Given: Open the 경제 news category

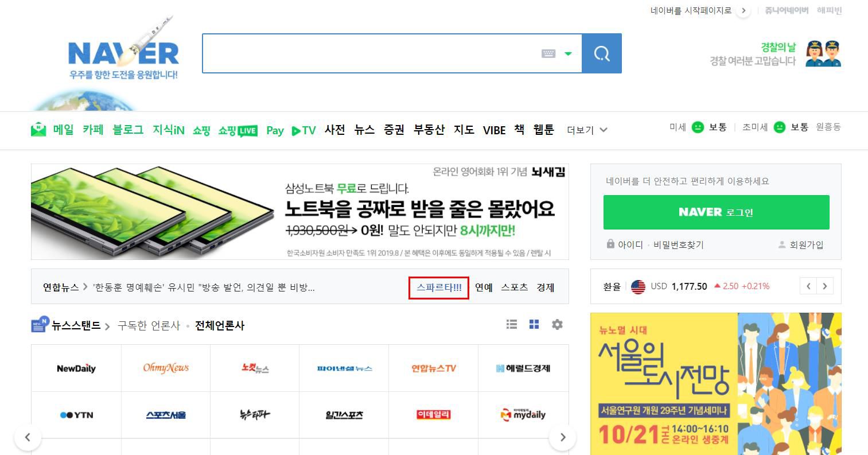Looking at the screenshot, I should pyautogui.click(x=546, y=287).
